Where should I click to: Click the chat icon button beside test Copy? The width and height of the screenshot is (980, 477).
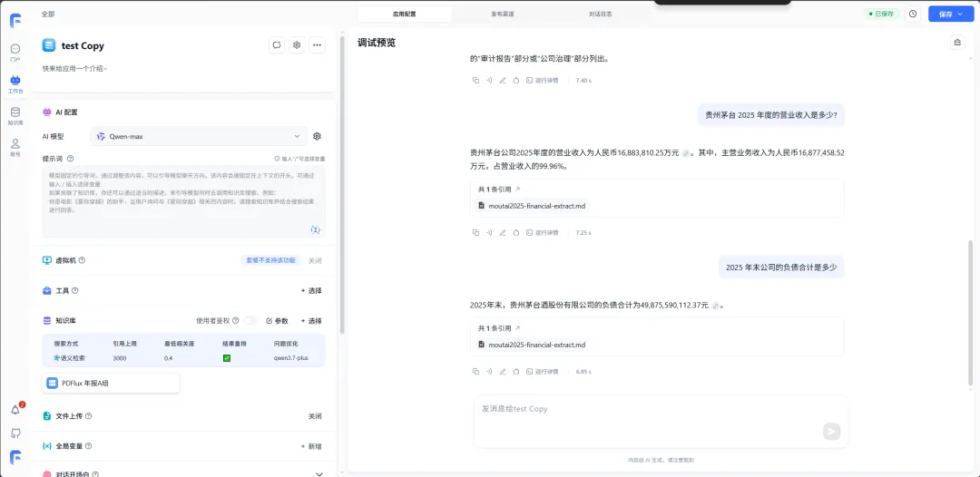276,45
